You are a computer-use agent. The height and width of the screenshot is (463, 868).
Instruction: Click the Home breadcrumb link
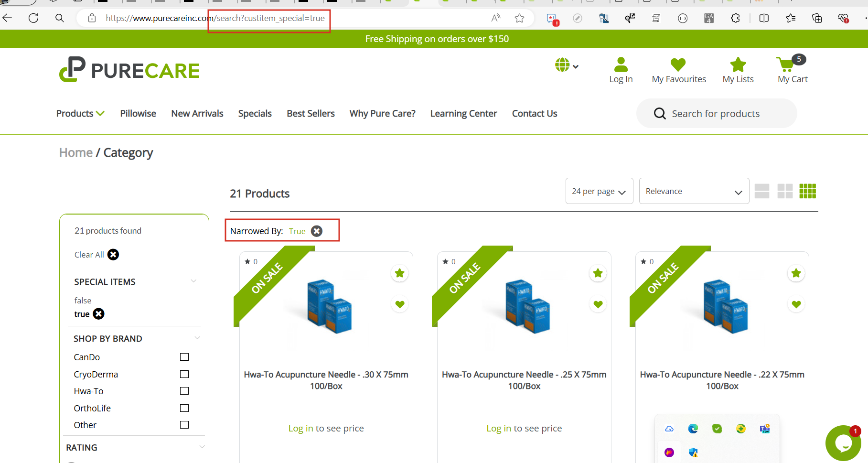click(x=75, y=153)
